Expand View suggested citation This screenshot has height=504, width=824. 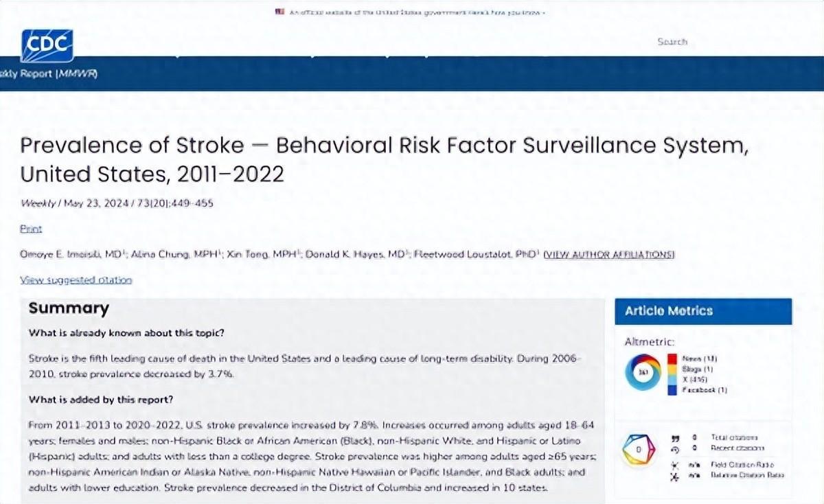click(x=76, y=280)
